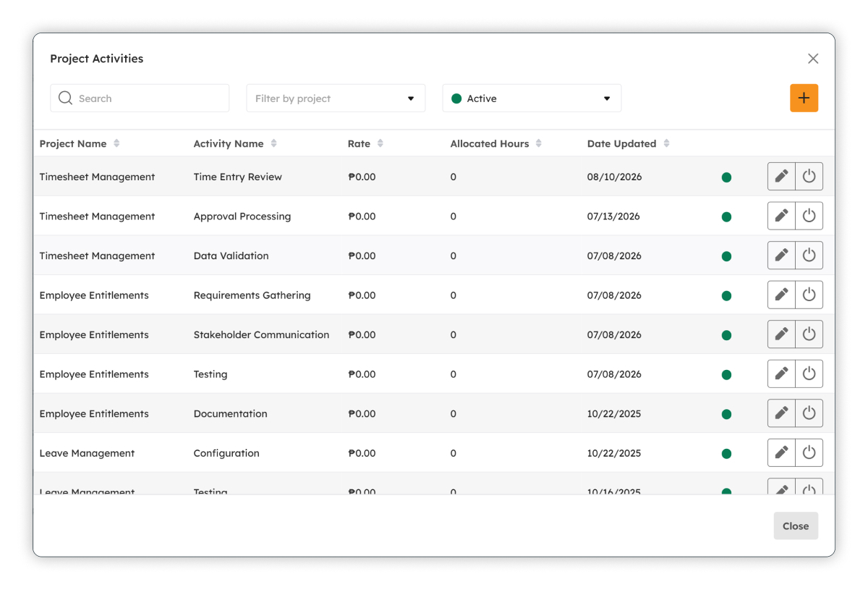The image size is (868, 590).
Task: Click green status dot for Documentation row
Action: coord(726,414)
